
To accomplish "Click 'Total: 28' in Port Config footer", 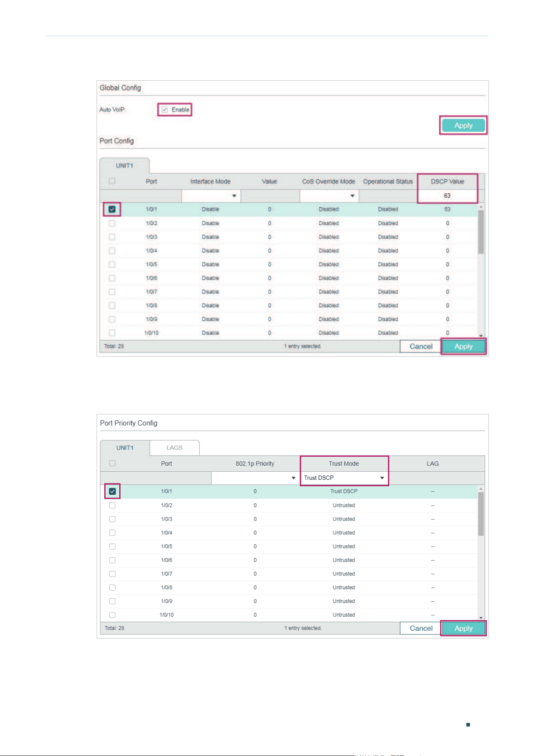I will (x=114, y=346).
